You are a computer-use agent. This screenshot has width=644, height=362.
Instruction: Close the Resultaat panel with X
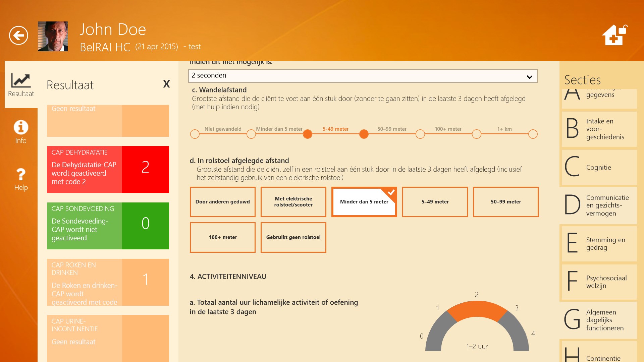point(166,84)
